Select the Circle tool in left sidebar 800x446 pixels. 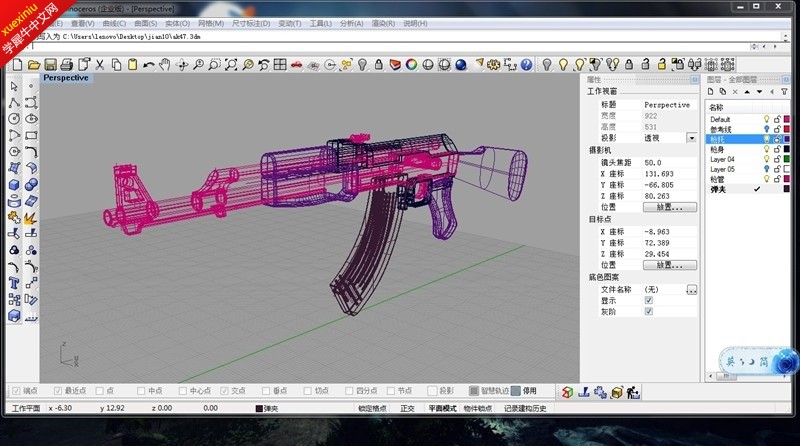(14, 118)
